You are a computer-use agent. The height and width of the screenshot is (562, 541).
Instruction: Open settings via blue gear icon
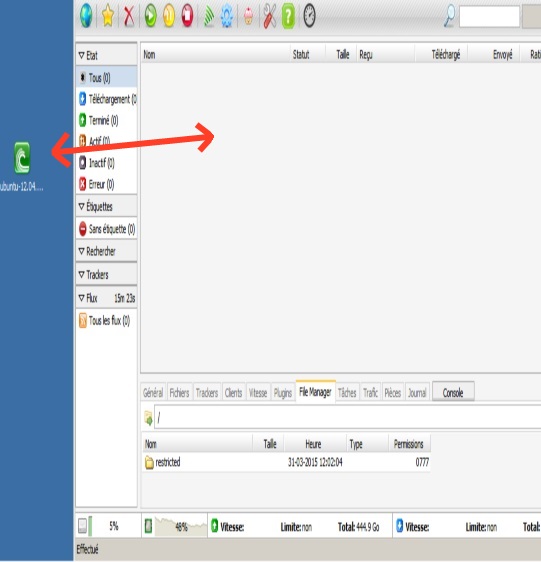(x=227, y=16)
